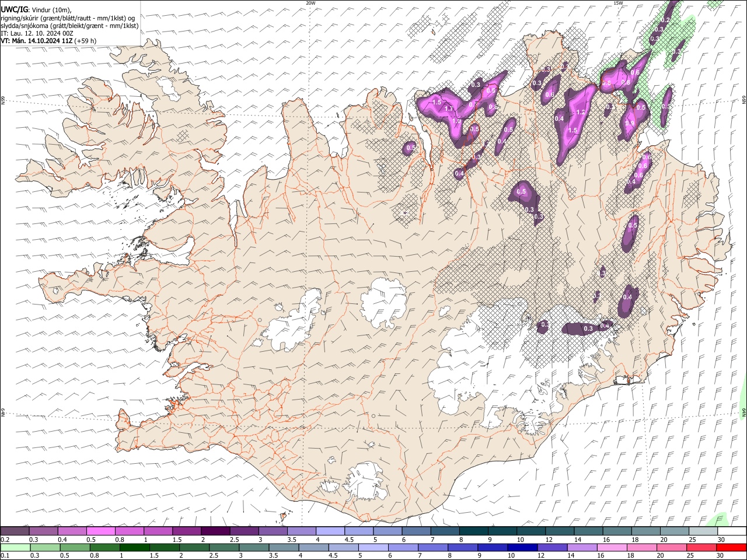The height and width of the screenshot is (560, 747).
Task: Pick the grey-teal 16–18 snow legend swatch
Action: point(617,531)
